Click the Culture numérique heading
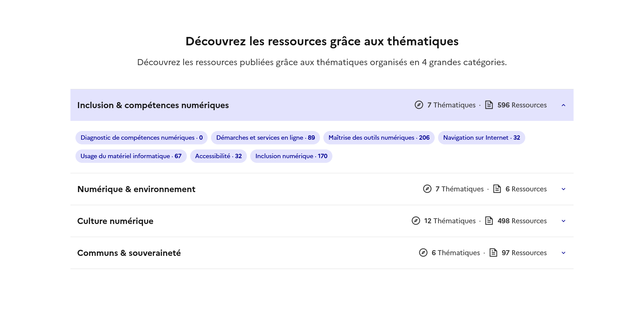This screenshot has height=319, width=644. coord(115,221)
